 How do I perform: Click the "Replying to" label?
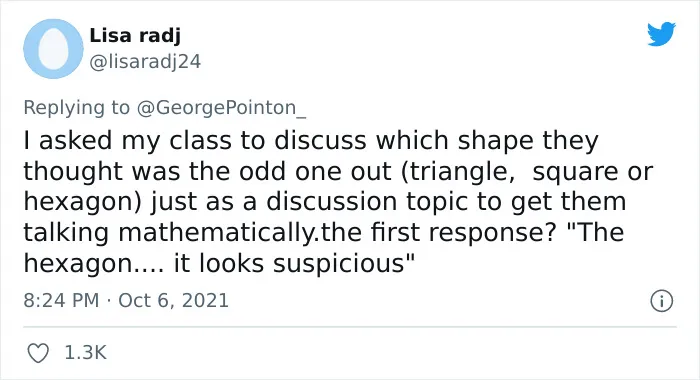coord(76,108)
